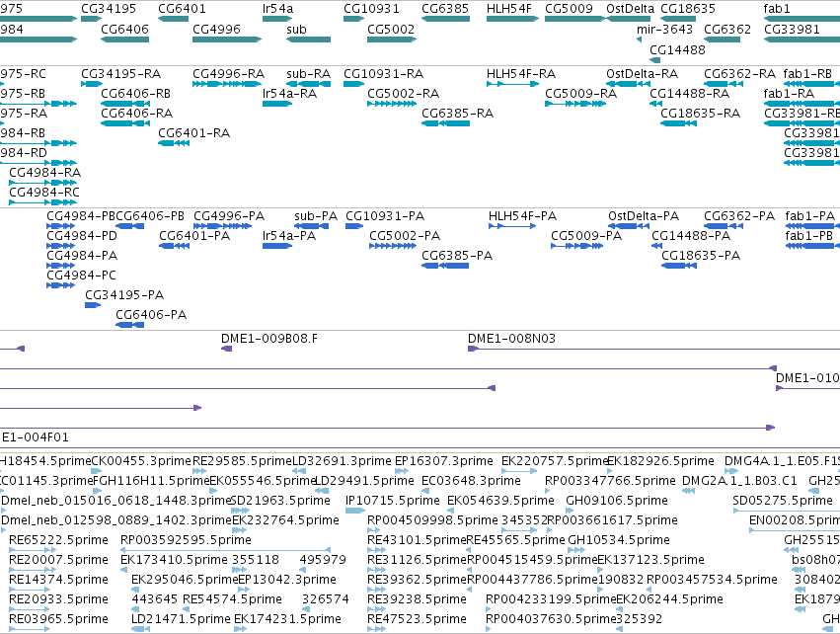The width and height of the screenshot is (840, 634).
Task: Select the CG6362 gene
Action: point(722,40)
